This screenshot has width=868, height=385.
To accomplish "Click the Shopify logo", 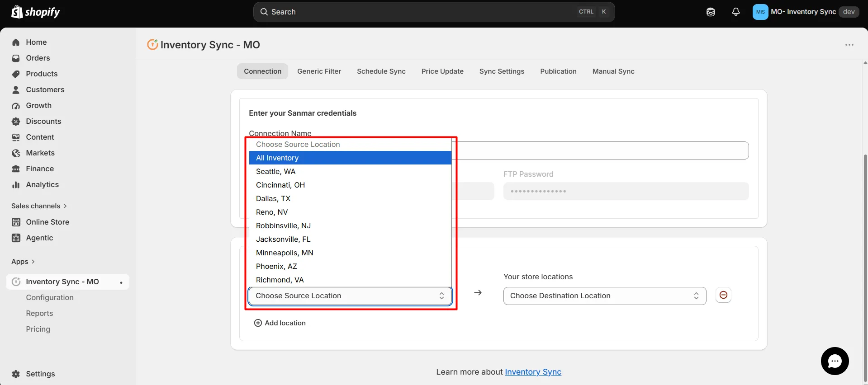I will [x=36, y=12].
